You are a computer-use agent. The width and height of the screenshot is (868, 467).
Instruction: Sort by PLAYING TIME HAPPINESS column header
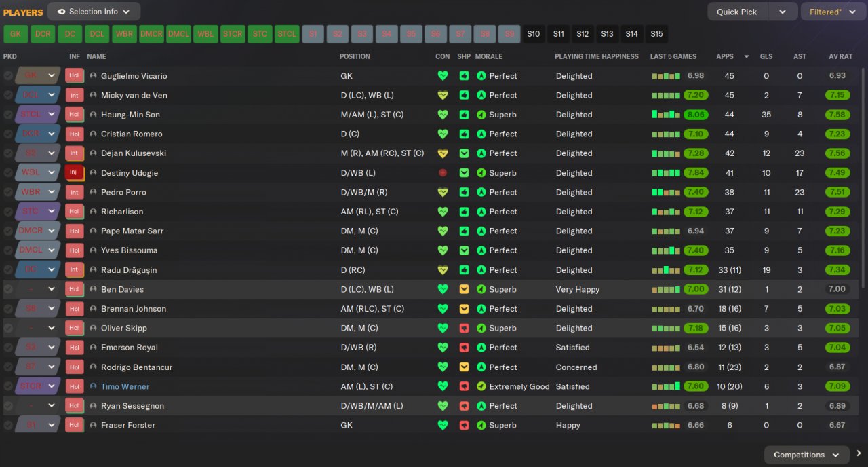597,56
